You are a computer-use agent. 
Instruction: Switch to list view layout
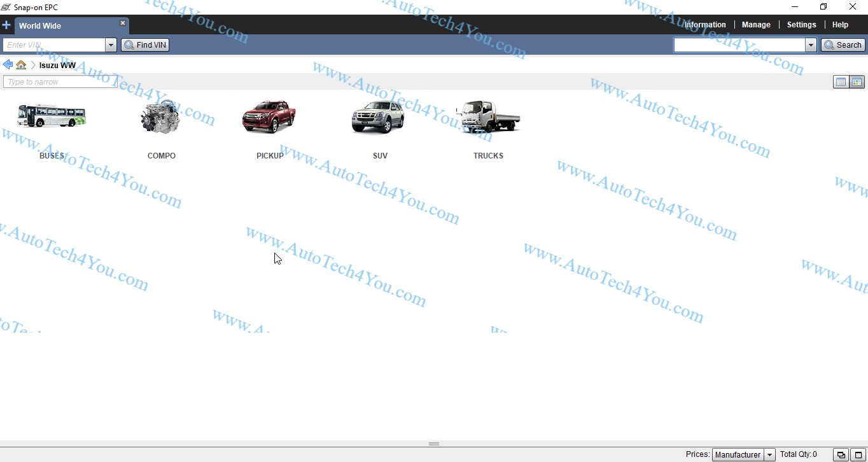click(841, 82)
